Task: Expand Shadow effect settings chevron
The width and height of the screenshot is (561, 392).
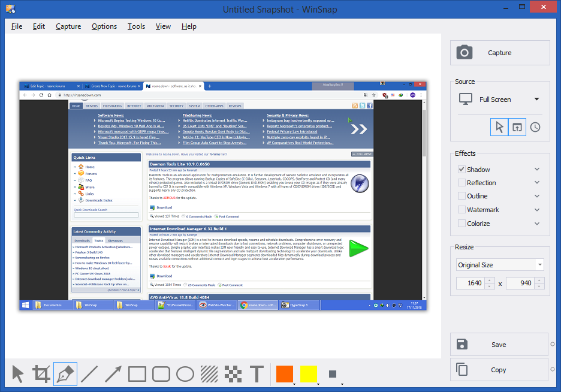Action: pos(537,169)
